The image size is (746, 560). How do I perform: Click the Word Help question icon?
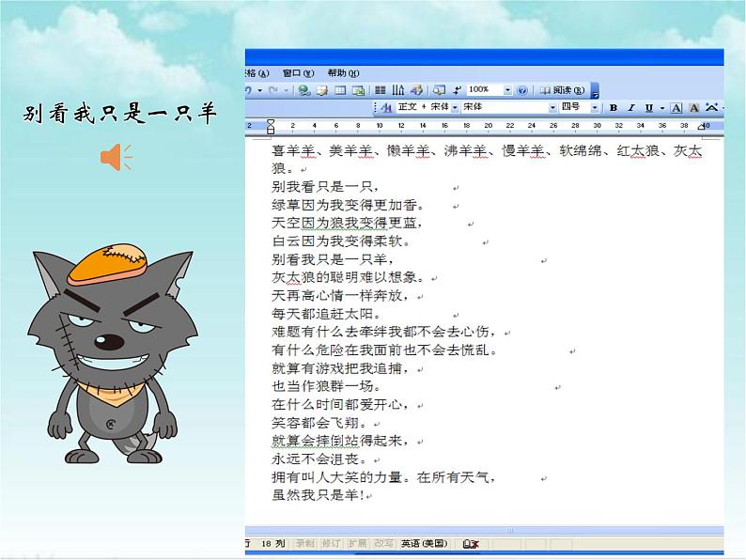click(x=521, y=90)
